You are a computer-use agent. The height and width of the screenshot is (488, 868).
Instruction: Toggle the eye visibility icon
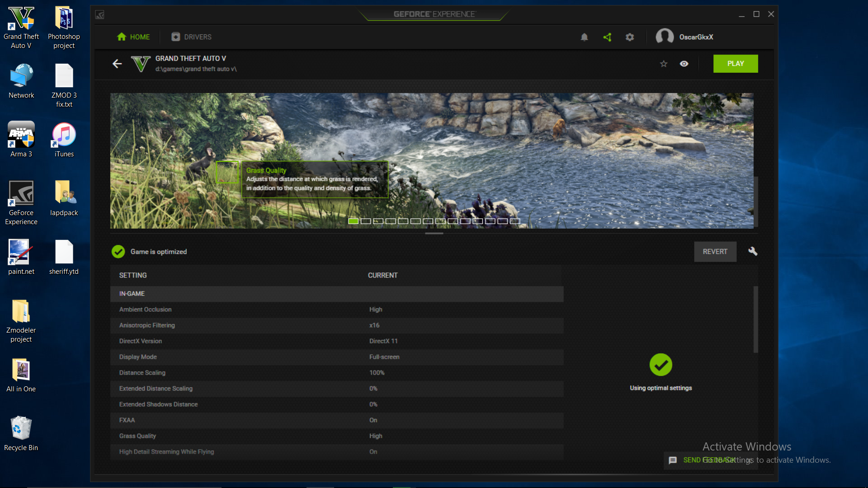pyautogui.click(x=684, y=64)
